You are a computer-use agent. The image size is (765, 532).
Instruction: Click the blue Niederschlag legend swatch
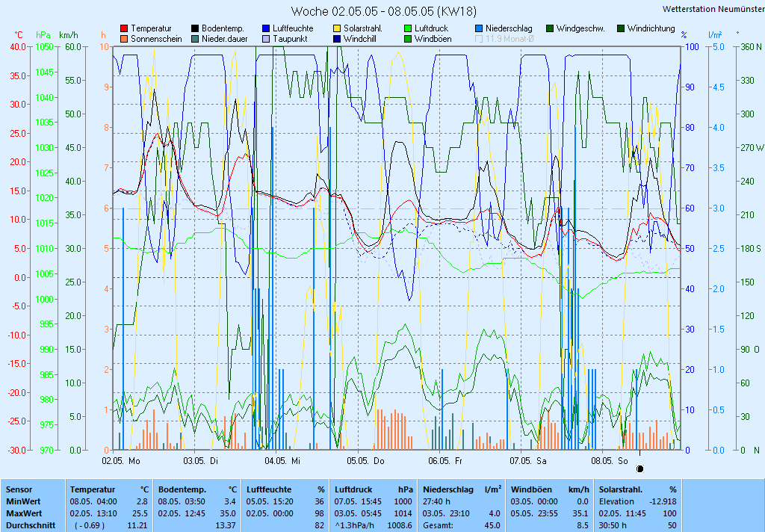[x=479, y=29]
